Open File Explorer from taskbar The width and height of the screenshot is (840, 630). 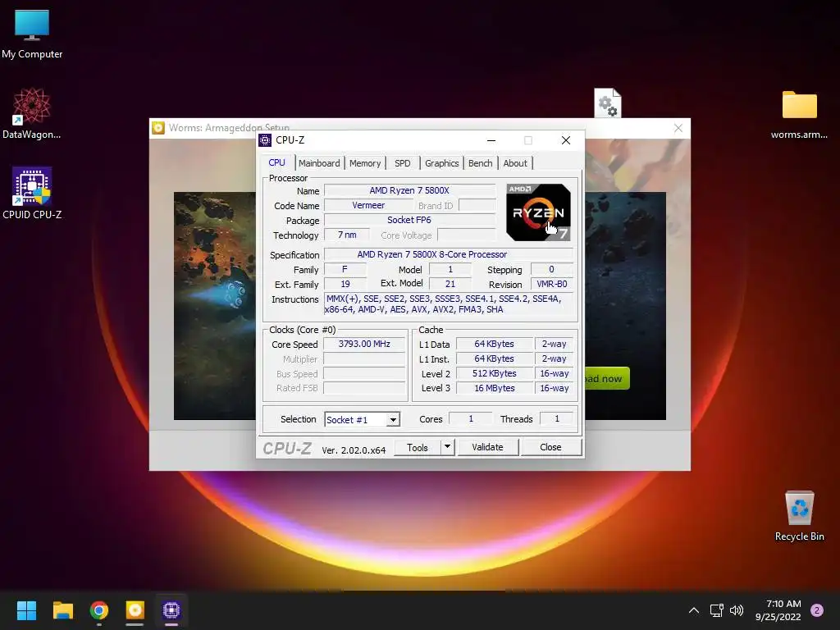pos(62,610)
